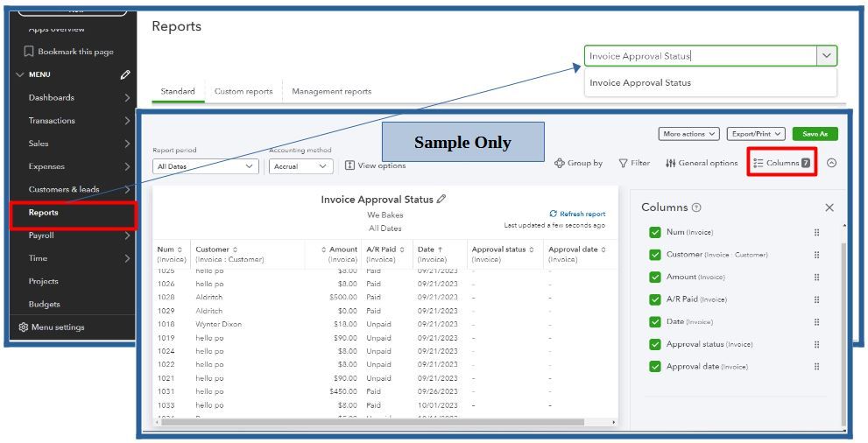Click pencil icon next to Invoice Approval Status title
The image size is (868, 443).
click(x=441, y=199)
